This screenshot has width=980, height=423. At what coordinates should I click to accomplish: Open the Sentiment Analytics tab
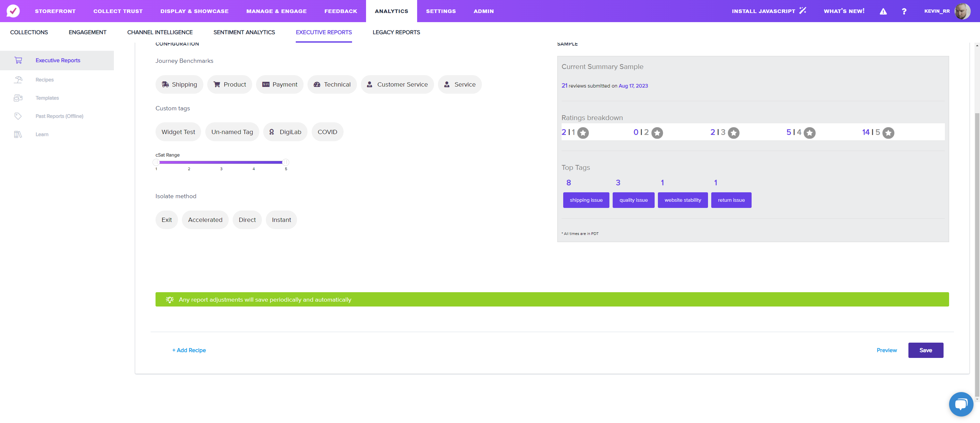tap(244, 32)
